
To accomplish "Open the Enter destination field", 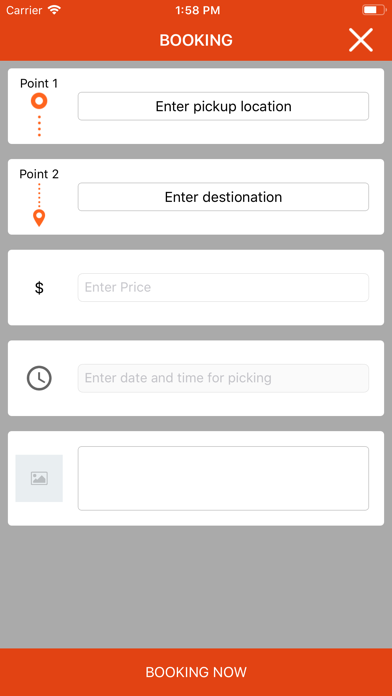I will (x=223, y=197).
